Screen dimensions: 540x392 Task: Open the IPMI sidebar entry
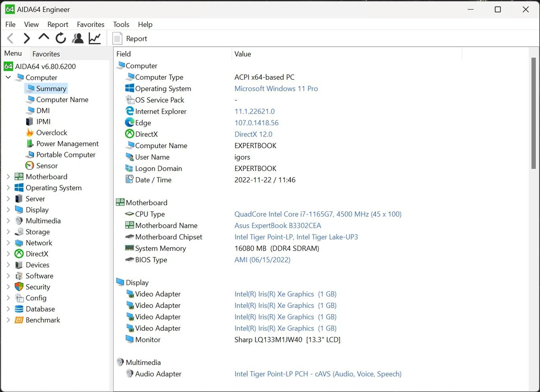44,121
